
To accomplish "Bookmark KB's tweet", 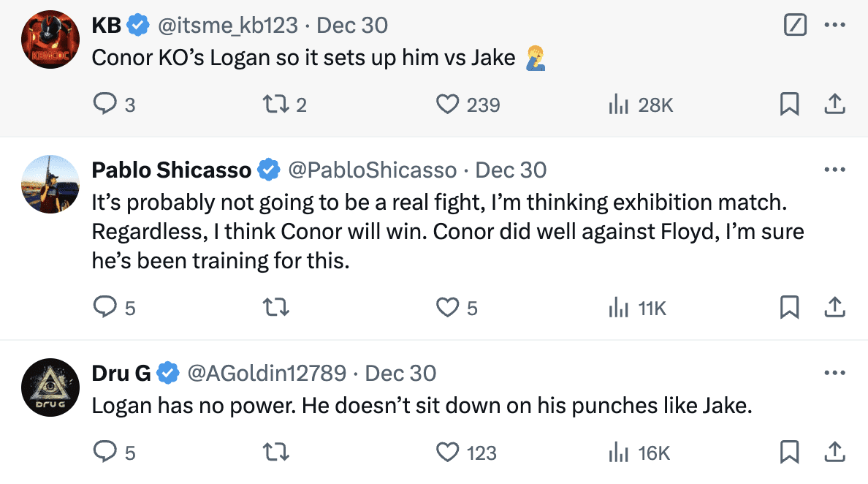I will [x=789, y=105].
